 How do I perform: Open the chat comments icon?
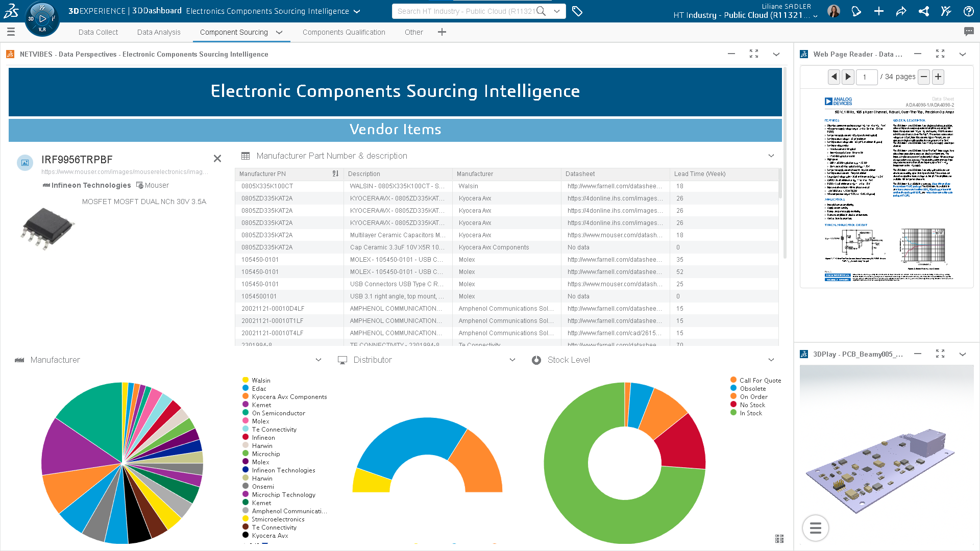coord(968,32)
